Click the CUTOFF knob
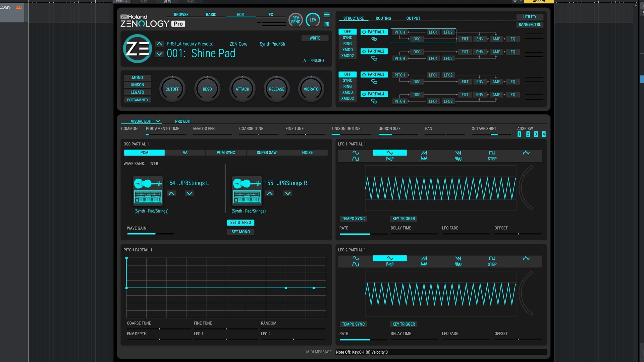The image size is (644, 362). 172,89
